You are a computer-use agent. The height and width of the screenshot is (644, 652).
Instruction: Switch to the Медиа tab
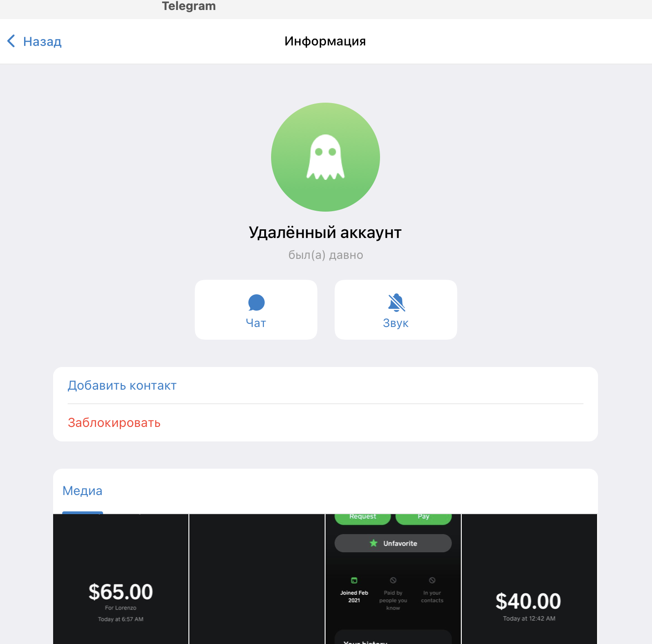(83, 491)
